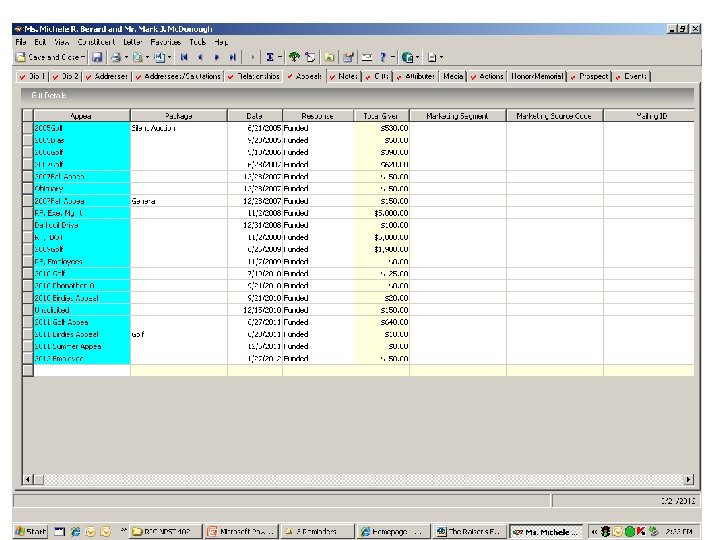Viewport: 720px width, 540px height.
Task: Select the 2010 Birdies Appeal row cell
Action: pos(82,298)
